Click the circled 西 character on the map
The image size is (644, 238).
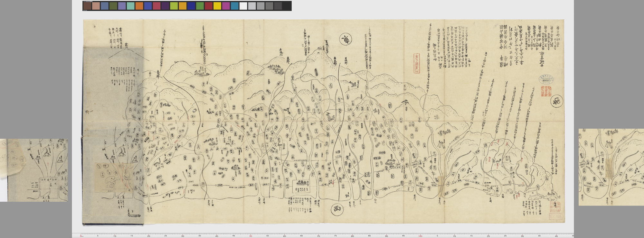(337, 209)
